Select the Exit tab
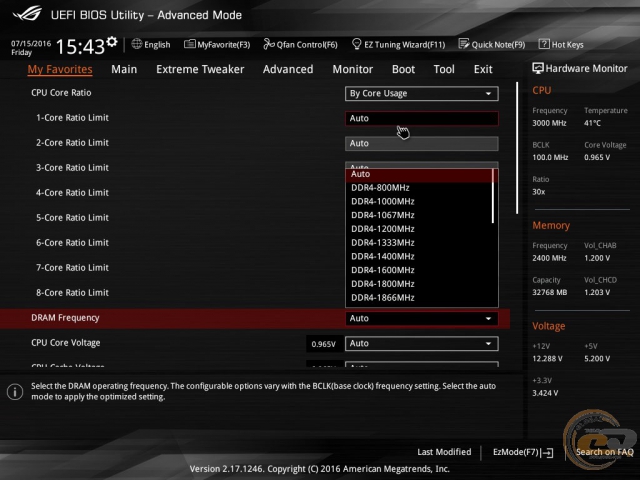 click(x=483, y=69)
